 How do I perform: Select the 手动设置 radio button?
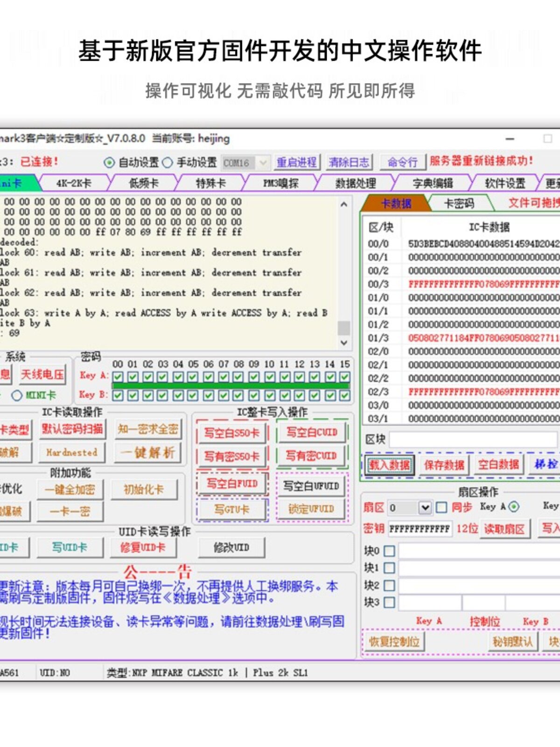(x=168, y=162)
